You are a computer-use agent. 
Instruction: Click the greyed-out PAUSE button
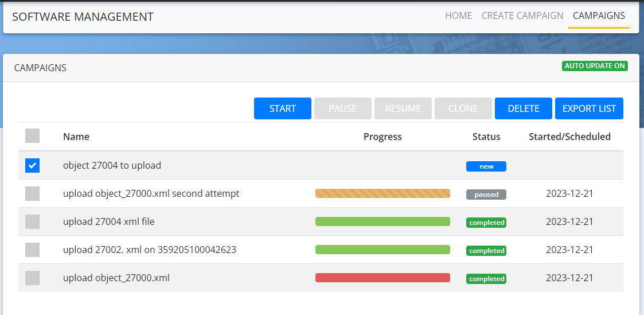tap(342, 108)
